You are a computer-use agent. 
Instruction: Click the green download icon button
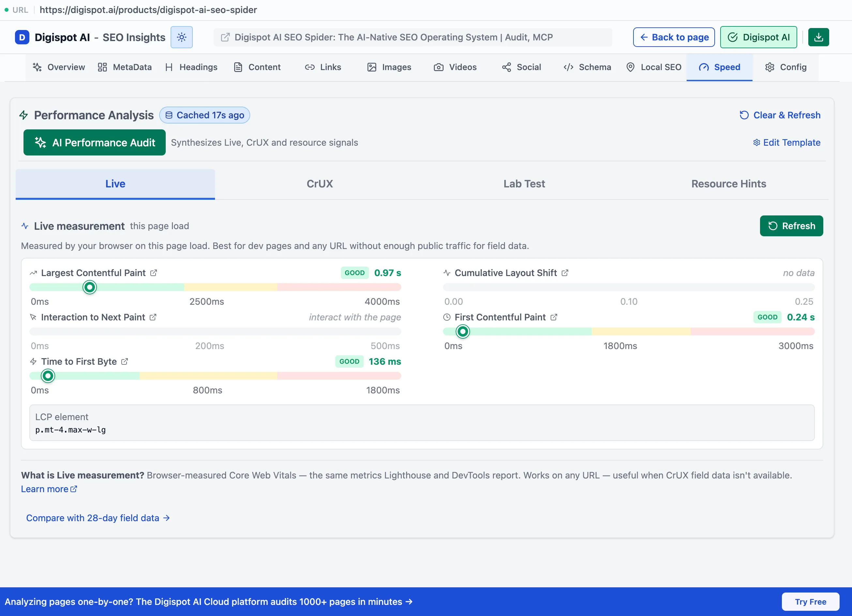[x=819, y=37]
